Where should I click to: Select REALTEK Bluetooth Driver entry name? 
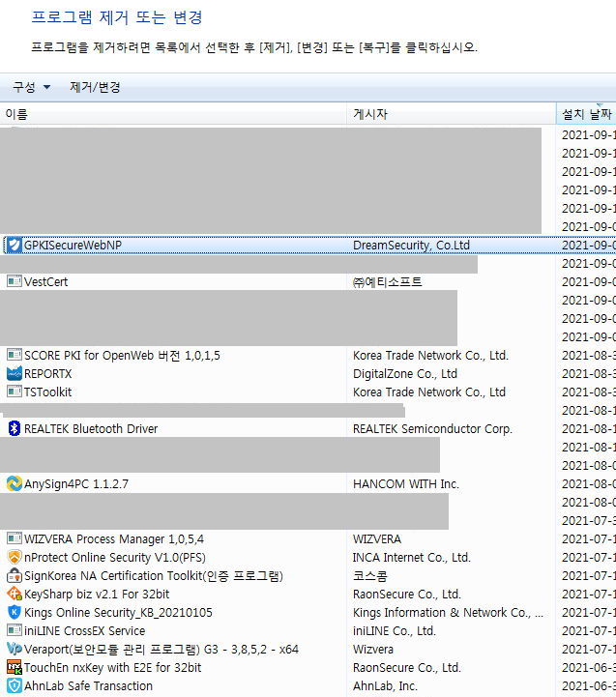tap(91, 429)
